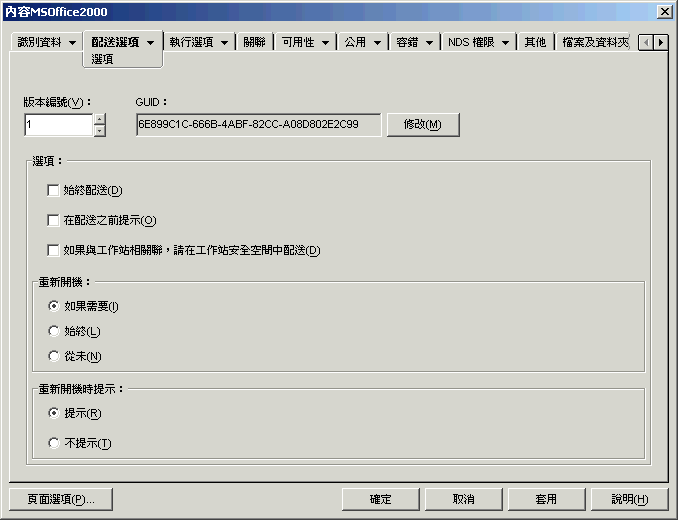Open help with 說明(H) button
Screen dimensions: 678x520
(630, 500)
